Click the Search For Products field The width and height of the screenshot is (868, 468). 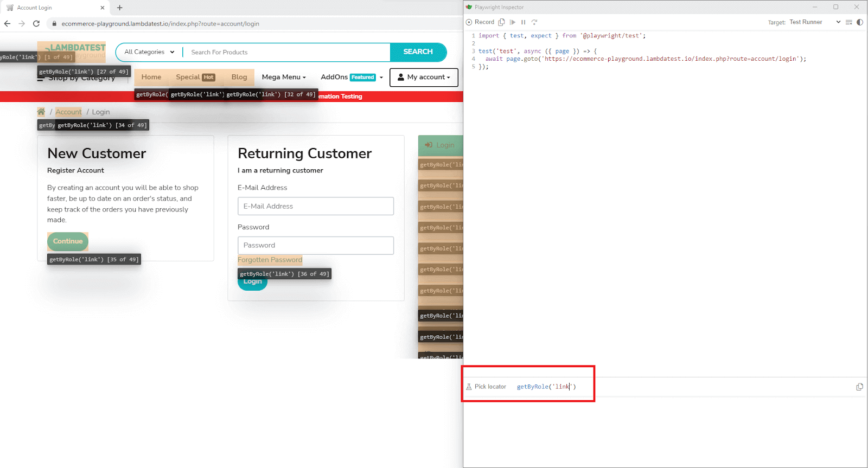click(x=286, y=52)
